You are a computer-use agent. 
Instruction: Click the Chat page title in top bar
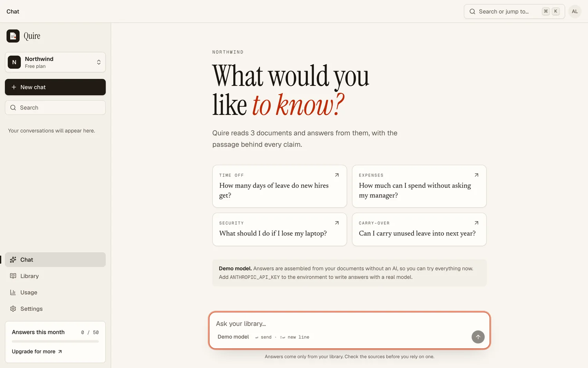(x=13, y=11)
